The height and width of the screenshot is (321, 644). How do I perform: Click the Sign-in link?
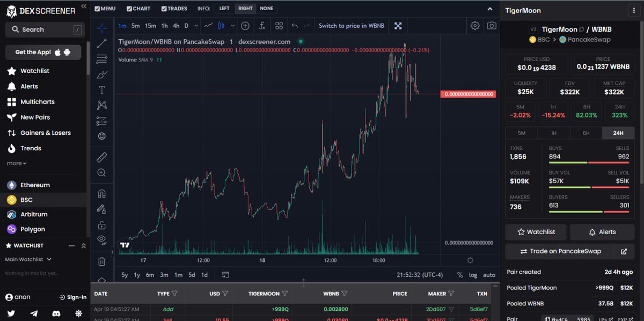(x=73, y=297)
